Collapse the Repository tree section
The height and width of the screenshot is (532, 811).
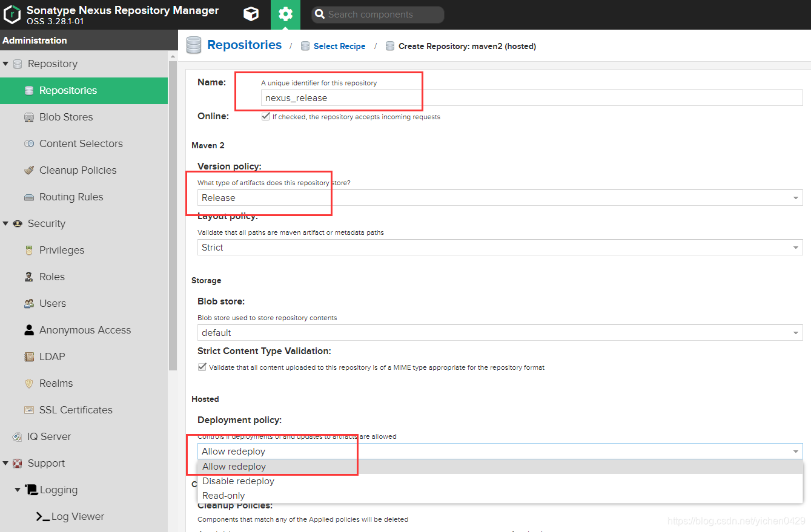click(5, 64)
